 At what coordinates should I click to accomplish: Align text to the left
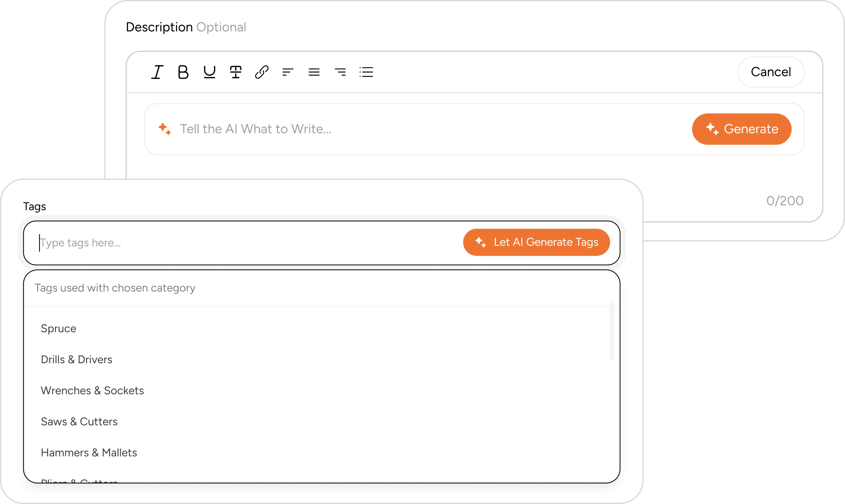point(288,72)
